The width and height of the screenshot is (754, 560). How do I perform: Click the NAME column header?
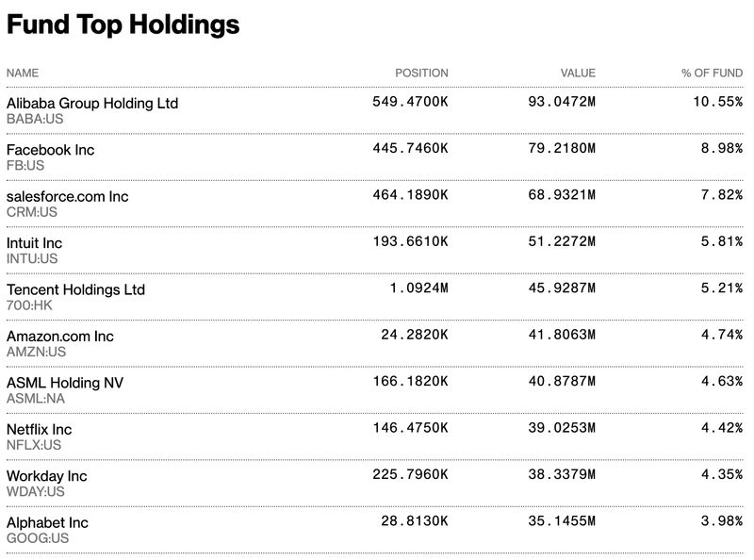click(x=23, y=73)
